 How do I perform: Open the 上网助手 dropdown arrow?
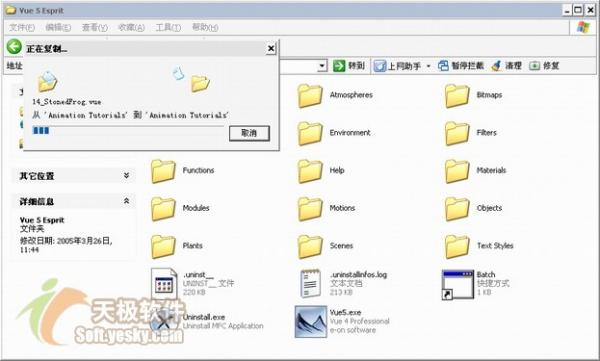click(429, 66)
